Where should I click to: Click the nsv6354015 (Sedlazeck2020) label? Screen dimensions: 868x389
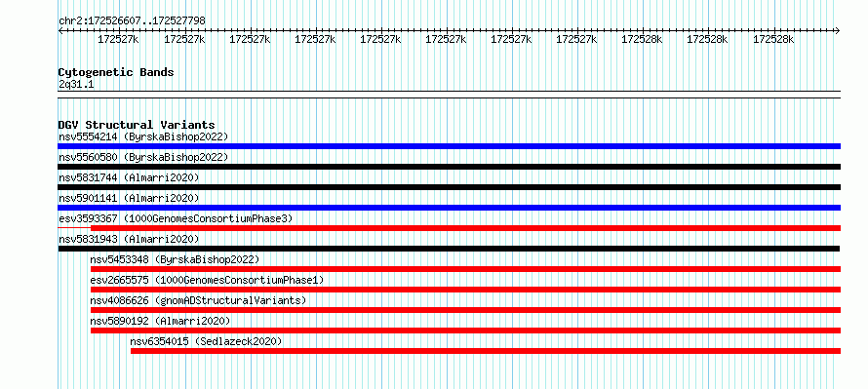click(206, 341)
